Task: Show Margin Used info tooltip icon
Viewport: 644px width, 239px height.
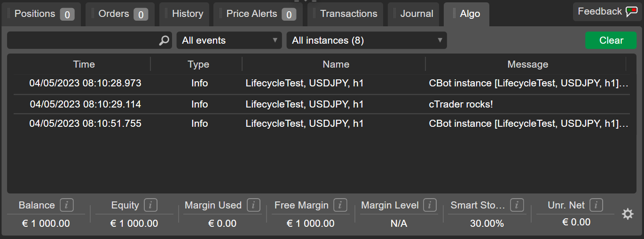Action: tap(253, 205)
